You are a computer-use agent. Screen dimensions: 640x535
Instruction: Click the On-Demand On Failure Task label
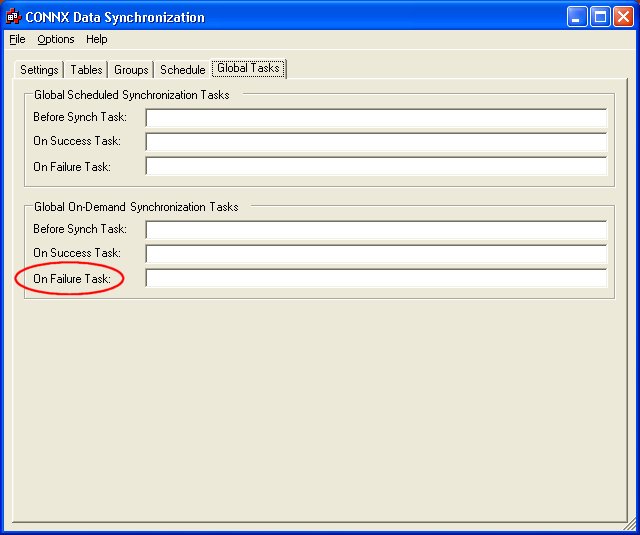coord(72,279)
